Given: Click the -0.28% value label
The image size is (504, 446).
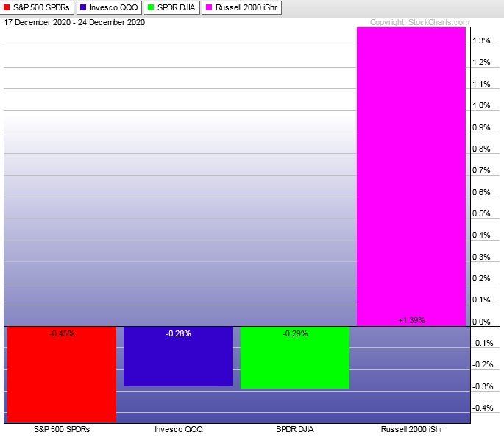Looking at the screenshot, I should (178, 333).
